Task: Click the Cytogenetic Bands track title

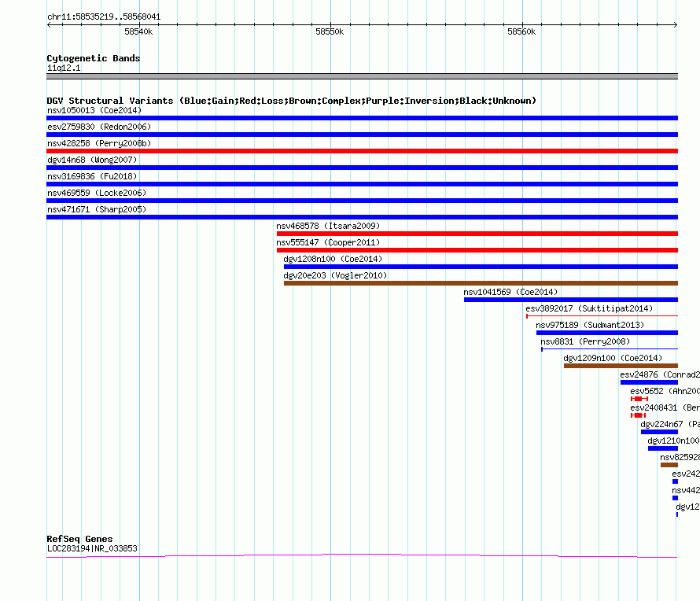Action: [94, 58]
